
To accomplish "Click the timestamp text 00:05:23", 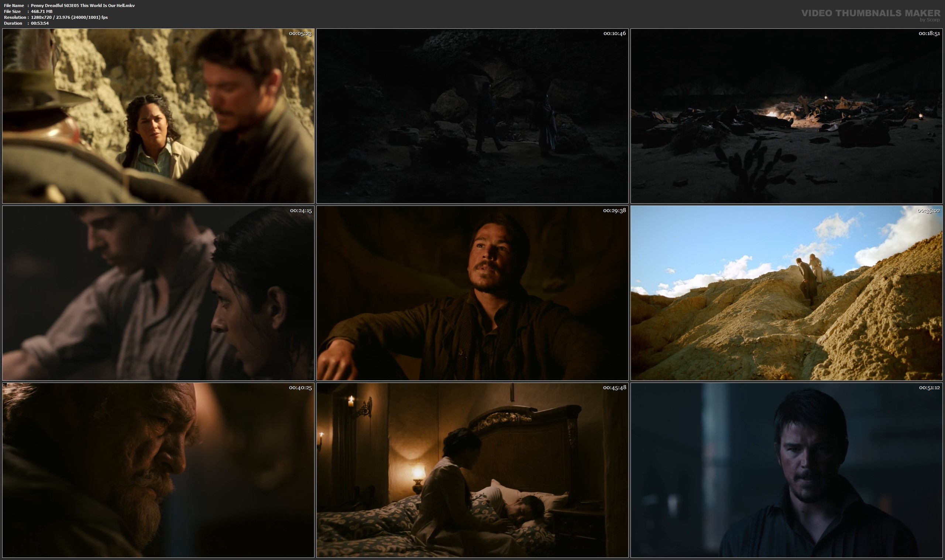I will [300, 34].
